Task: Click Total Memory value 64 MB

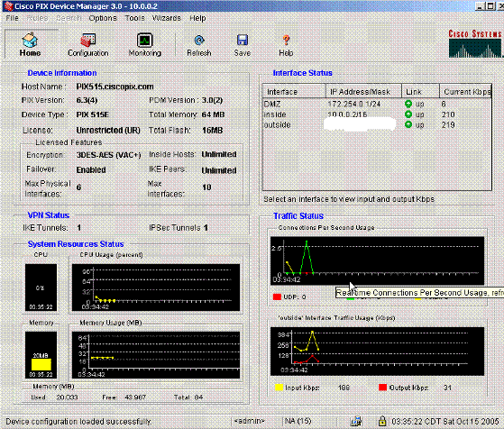Action: (213, 114)
